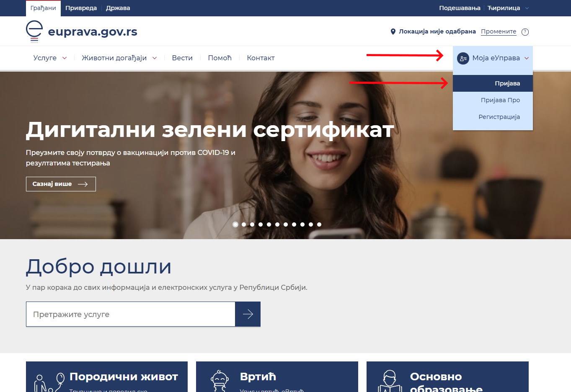The width and height of the screenshot is (571, 392).
Task: Switch to the Држава tab
Action: click(x=118, y=8)
